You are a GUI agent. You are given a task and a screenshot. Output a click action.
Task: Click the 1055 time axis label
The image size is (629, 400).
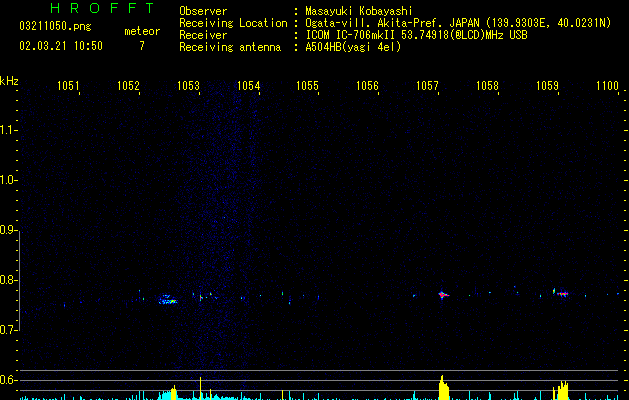tap(307, 86)
